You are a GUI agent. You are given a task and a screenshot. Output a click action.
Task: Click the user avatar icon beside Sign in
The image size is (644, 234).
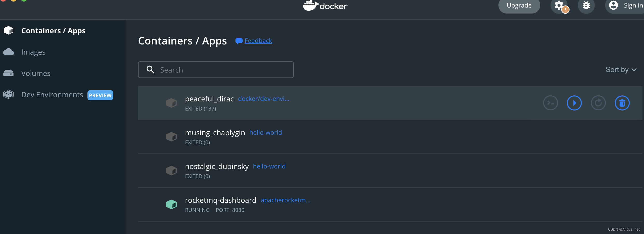(613, 5)
